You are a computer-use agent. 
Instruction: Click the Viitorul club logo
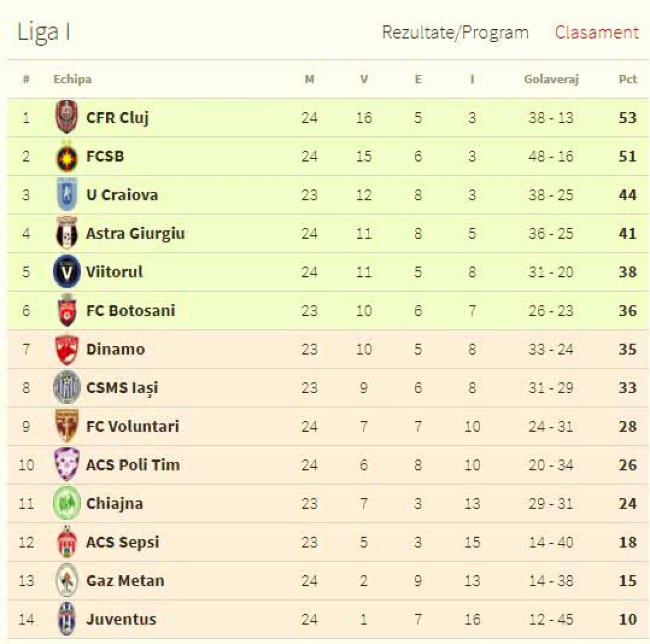click(x=67, y=272)
